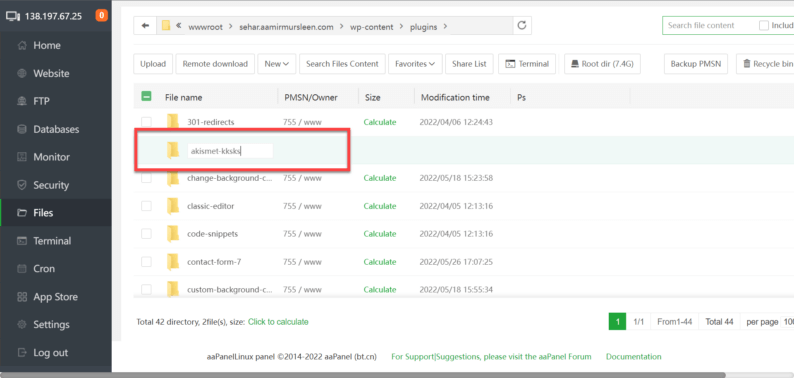Click the arrow after plugins in path
Image resolution: width=794 pixels, height=378 pixels.
point(445,27)
